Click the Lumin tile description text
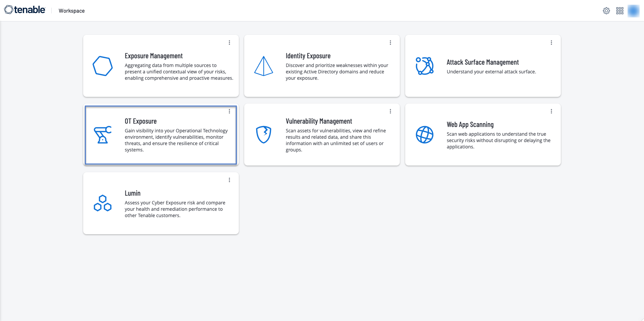Screen dimensions: 644x321 coord(175,209)
